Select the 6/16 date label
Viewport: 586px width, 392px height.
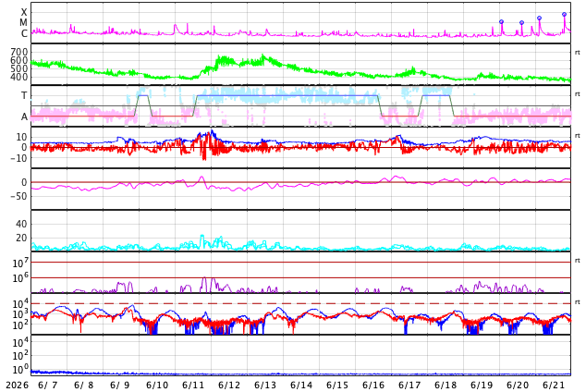click(x=373, y=385)
